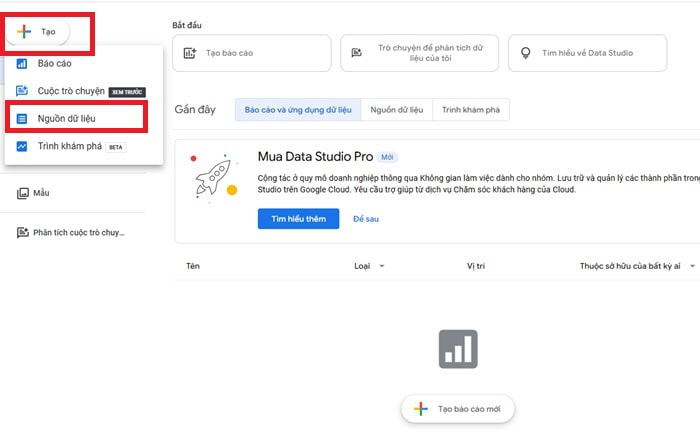Click the lightbulb icon for Tìm hiểu về Data Studio
The width and height of the screenshot is (700, 441).
[525, 53]
